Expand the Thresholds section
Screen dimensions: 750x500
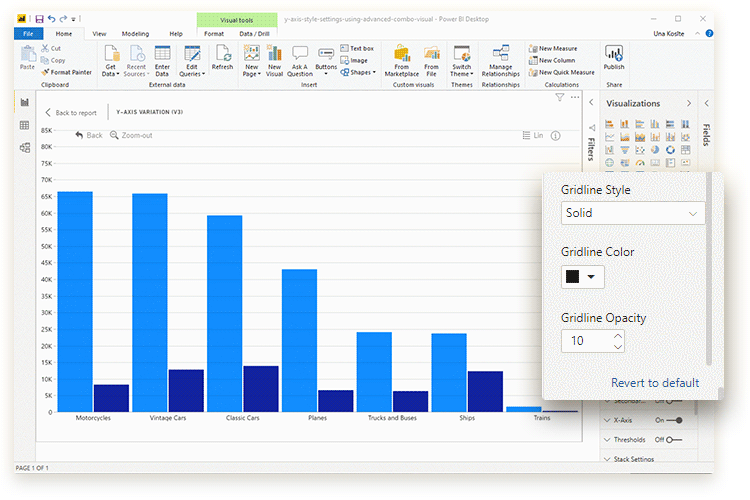pyautogui.click(x=607, y=440)
